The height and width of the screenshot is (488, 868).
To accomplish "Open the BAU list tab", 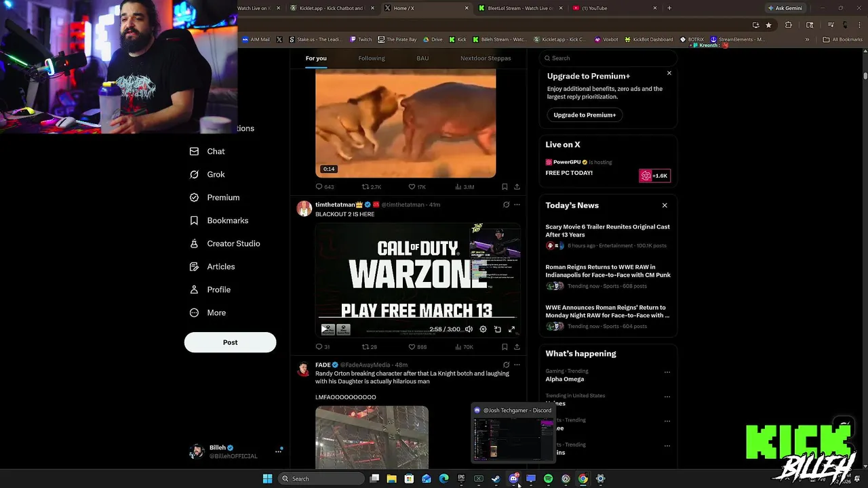I will 422,58.
